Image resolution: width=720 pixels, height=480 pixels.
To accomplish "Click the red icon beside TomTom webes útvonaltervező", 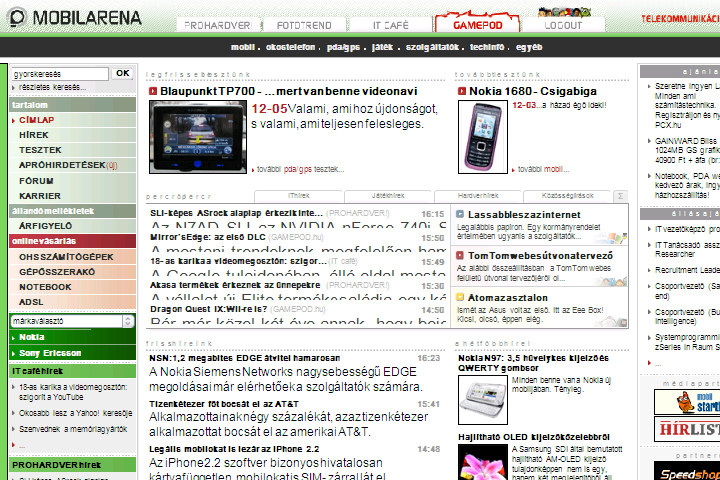I will coord(460,255).
